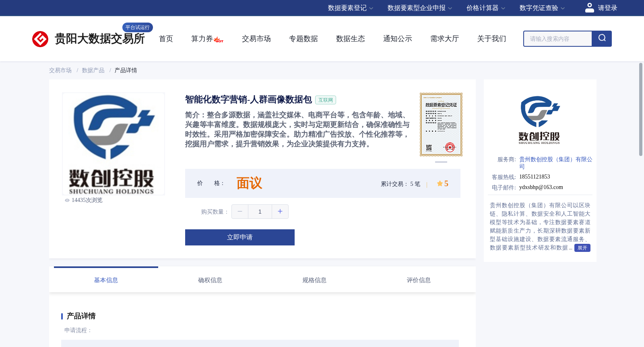Open 交易市场 in the main nav
Viewport: 644px width, 347px height.
pyautogui.click(x=256, y=39)
